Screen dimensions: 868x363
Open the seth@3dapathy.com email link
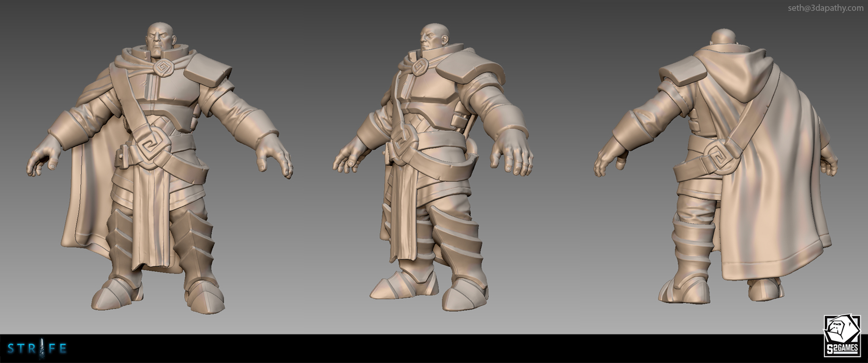click(825, 8)
